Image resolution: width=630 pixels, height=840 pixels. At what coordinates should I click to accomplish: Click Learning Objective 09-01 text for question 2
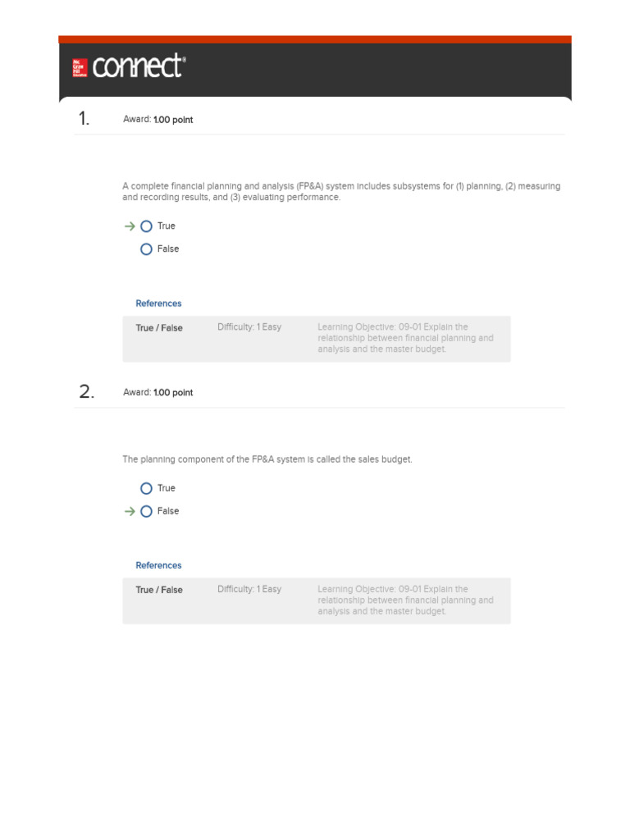pyautogui.click(x=405, y=600)
